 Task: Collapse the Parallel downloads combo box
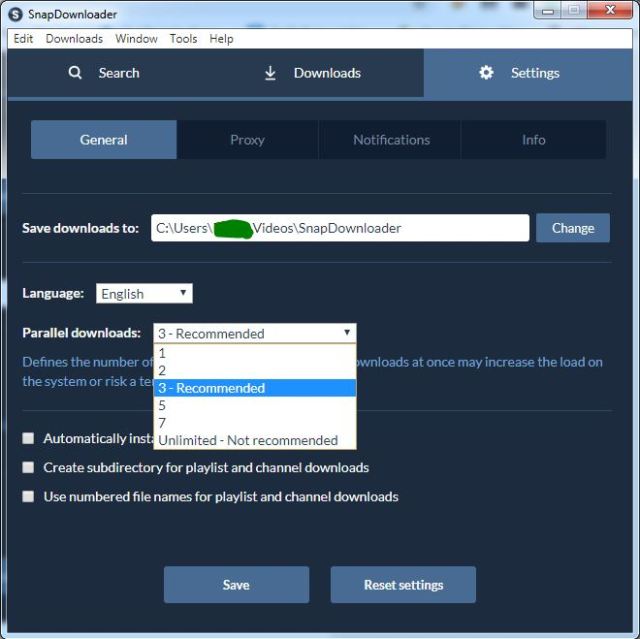(255, 333)
